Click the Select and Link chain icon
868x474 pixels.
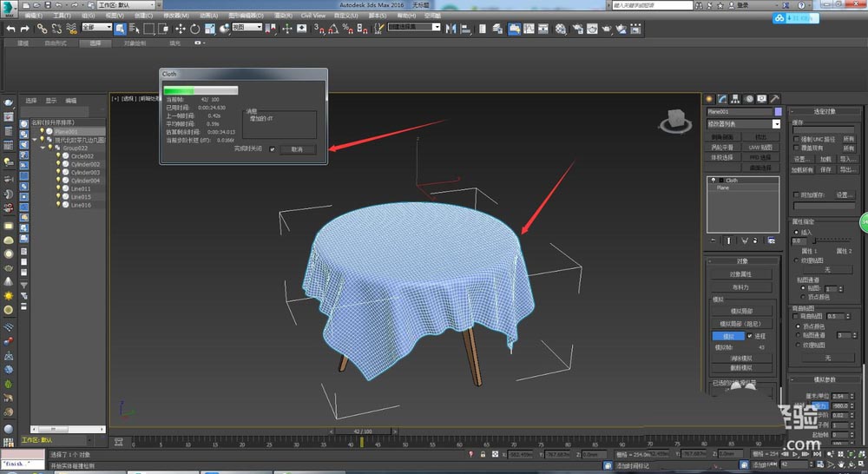42,29
